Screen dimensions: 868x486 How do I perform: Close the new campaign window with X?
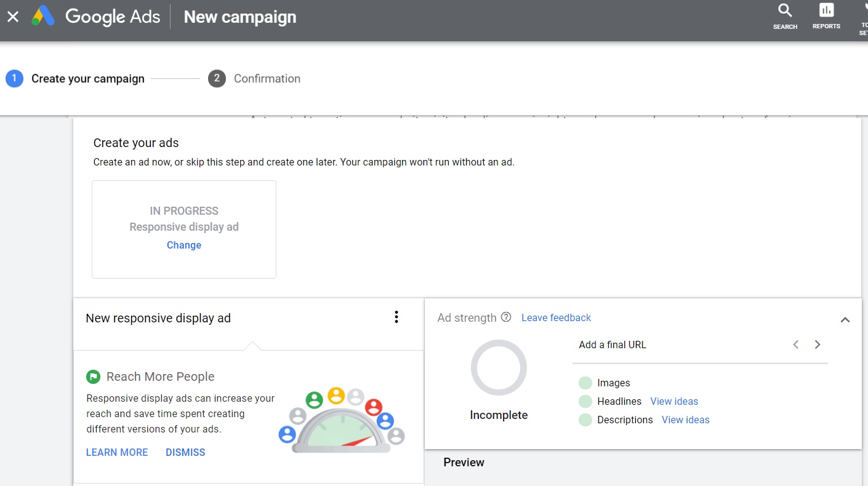point(13,17)
